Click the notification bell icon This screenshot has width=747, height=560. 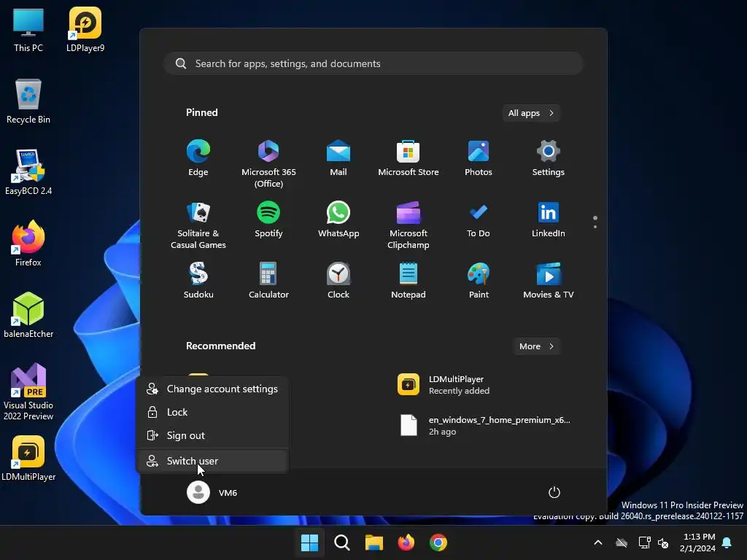point(727,542)
